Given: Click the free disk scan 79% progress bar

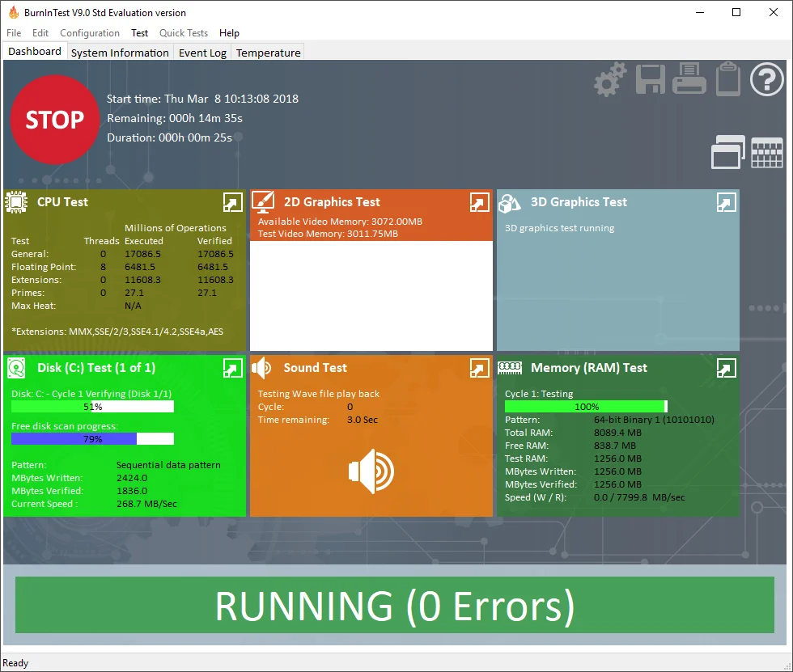Looking at the screenshot, I should [92, 439].
